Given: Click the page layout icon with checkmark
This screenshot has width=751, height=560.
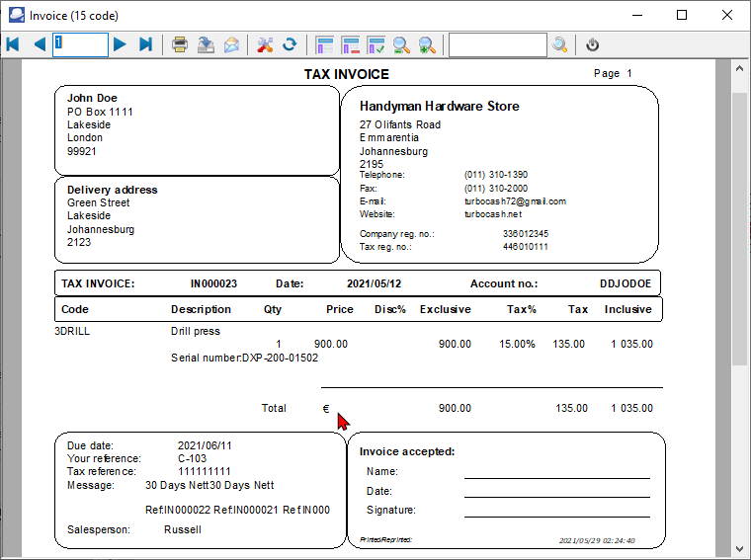Looking at the screenshot, I should pyautogui.click(x=375, y=44).
